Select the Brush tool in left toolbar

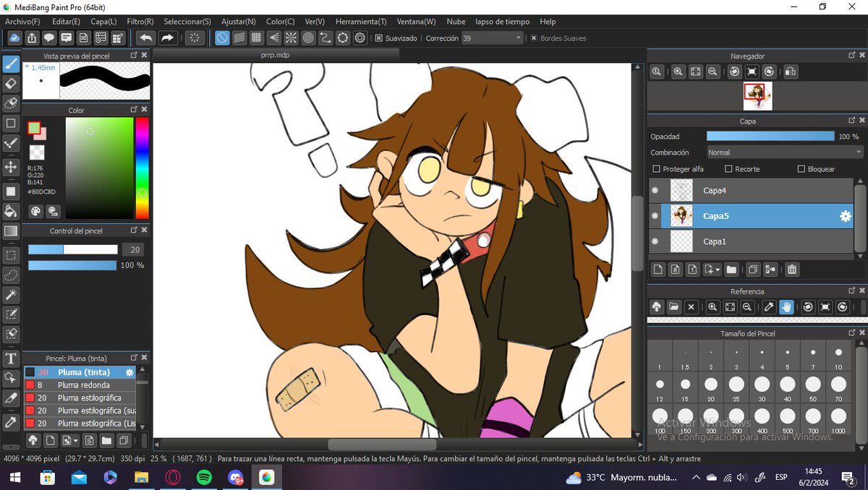[x=11, y=64]
